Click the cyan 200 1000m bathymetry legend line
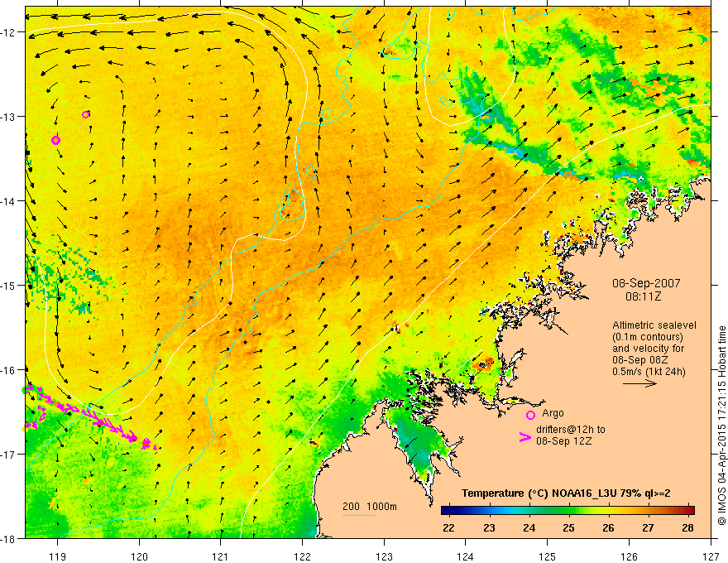The height and width of the screenshot is (563, 728). coord(359,515)
